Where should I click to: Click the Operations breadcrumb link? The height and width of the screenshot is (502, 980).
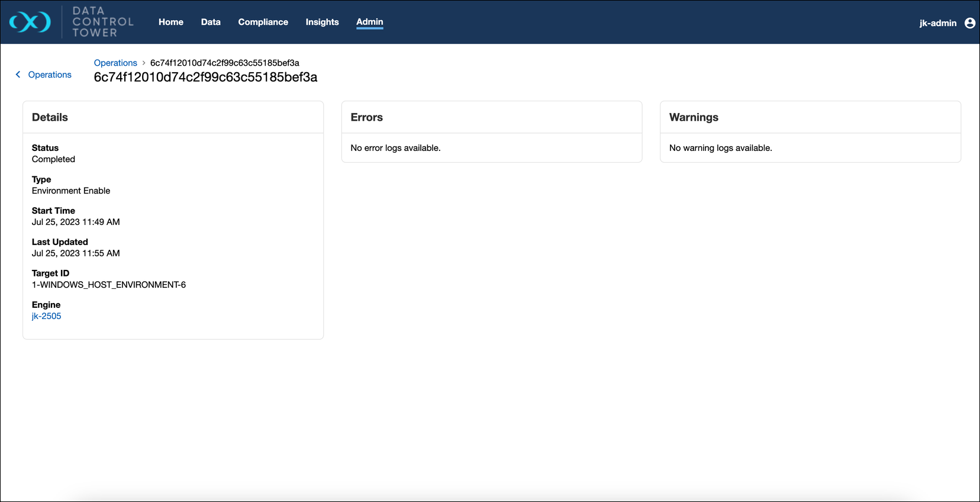[x=115, y=63]
